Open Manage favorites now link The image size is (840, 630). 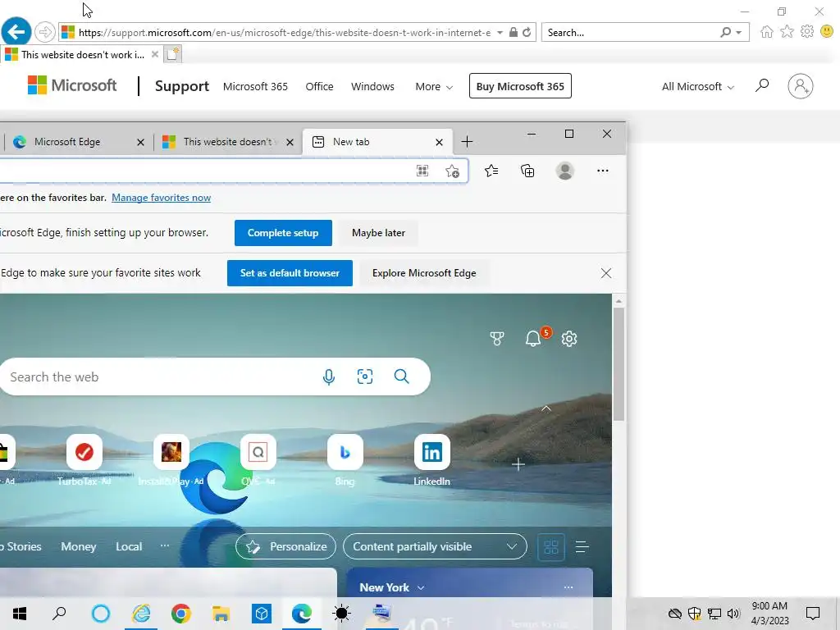point(161,198)
